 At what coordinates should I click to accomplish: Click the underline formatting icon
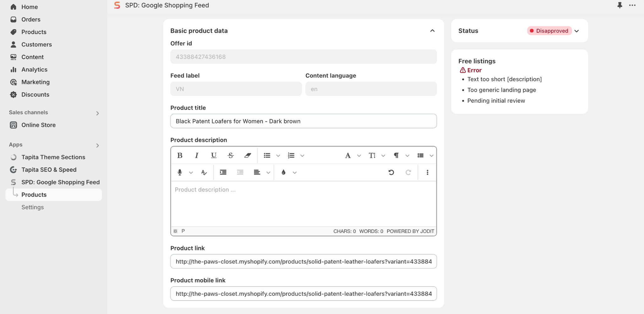point(214,155)
